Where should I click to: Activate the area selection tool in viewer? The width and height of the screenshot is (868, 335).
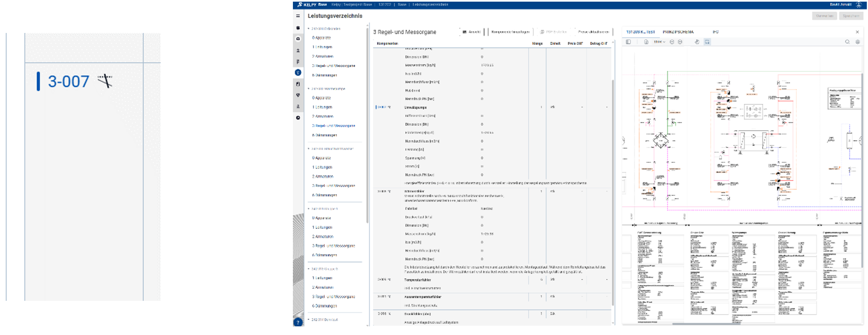707,42
